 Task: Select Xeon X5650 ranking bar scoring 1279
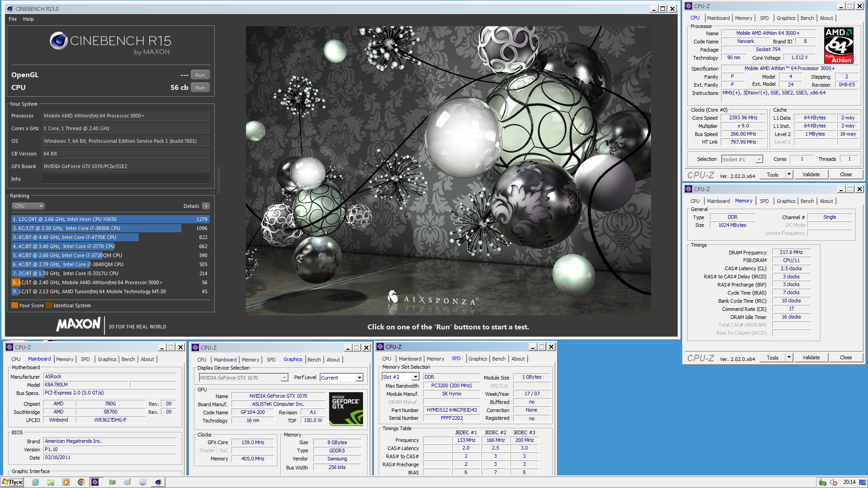[x=110, y=219]
